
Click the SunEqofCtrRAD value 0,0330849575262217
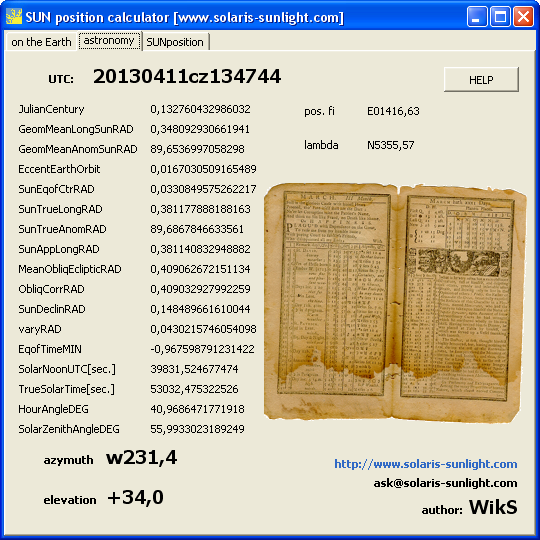pos(203,189)
